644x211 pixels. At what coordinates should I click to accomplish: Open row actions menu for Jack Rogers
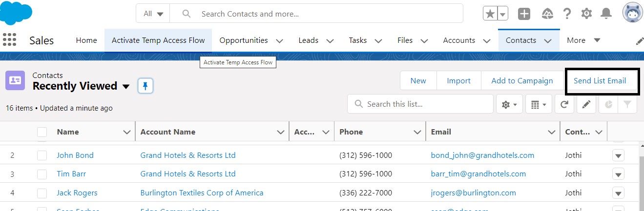(x=619, y=193)
